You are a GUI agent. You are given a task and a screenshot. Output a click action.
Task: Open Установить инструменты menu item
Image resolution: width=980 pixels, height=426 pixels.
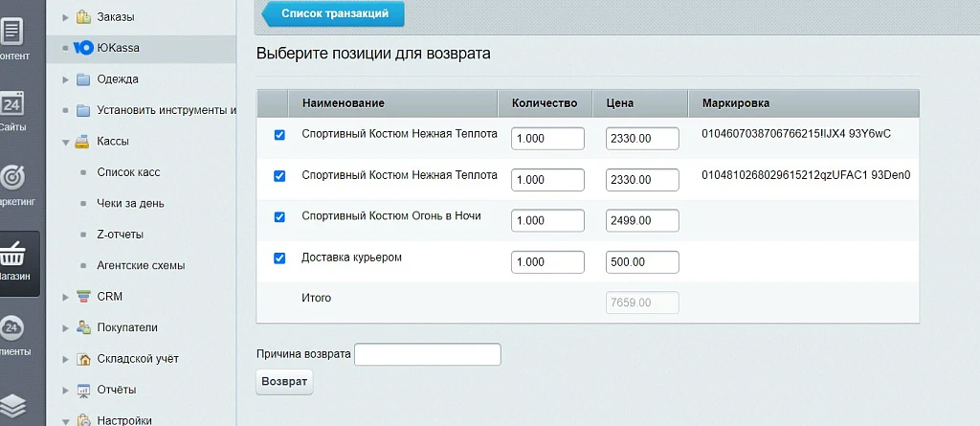pyautogui.click(x=167, y=111)
